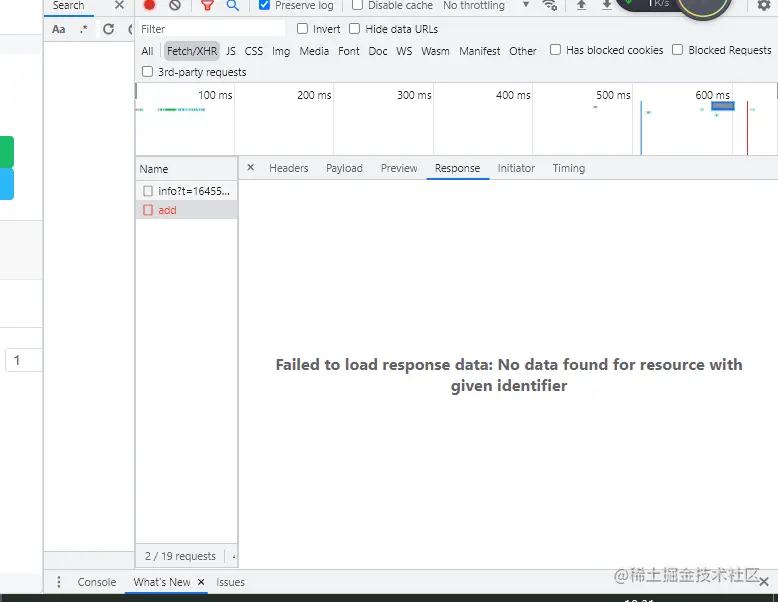The height and width of the screenshot is (602, 778).
Task: Close the bottom drawer
Action: 764,581
